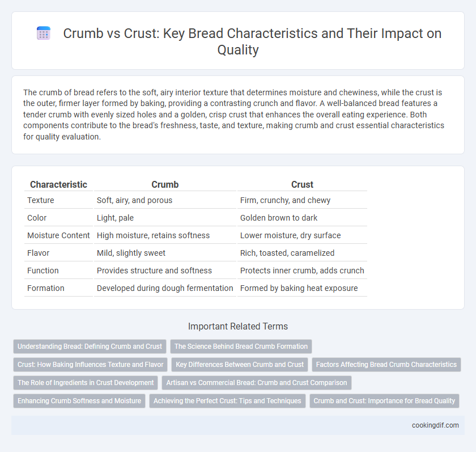The width and height of the screenshot is (476, 452).
Task: Select the 'Moisture Content' row label
Action: coord(58,235)
